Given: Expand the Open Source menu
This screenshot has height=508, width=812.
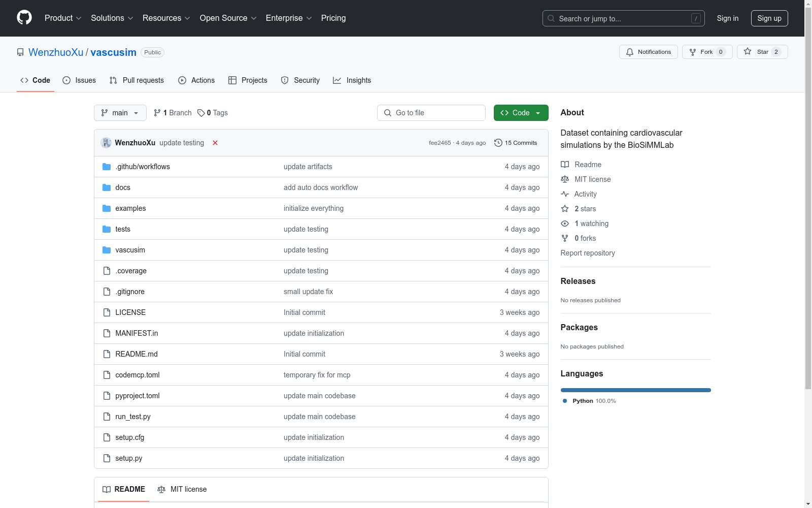Looking at the screenshot, I should click(228, 18).
